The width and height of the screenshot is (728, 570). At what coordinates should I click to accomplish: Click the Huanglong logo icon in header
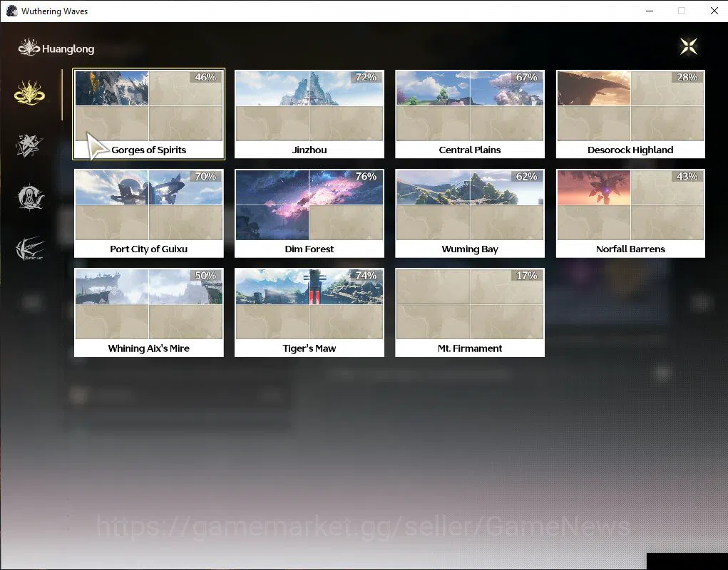(x=29, y=48)
